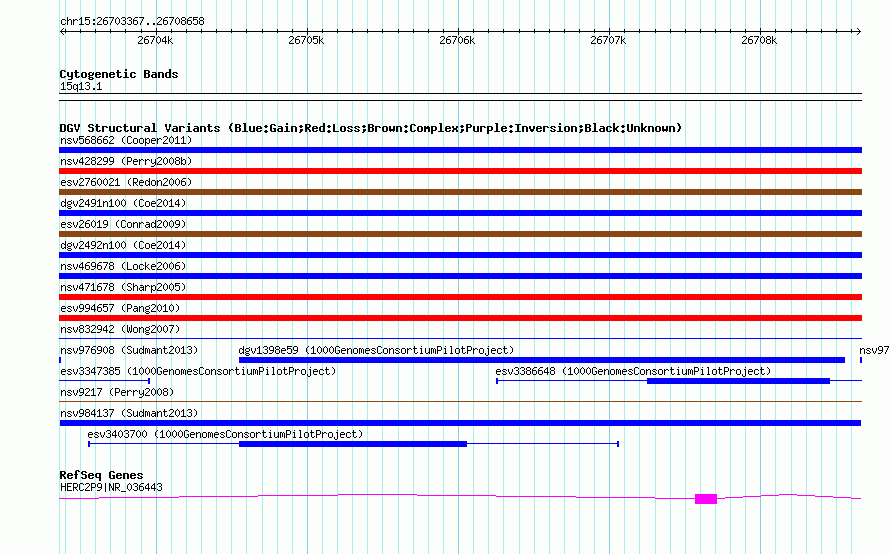Click the 15q13.1 cytogenetic band label
The height and width of the screenshot is (554, 890).
(x=81, y=86)
